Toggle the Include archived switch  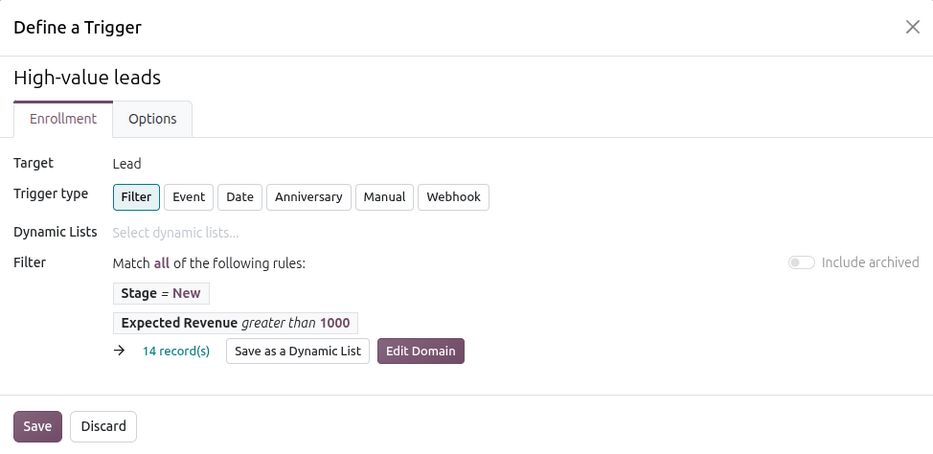(801, 262)
